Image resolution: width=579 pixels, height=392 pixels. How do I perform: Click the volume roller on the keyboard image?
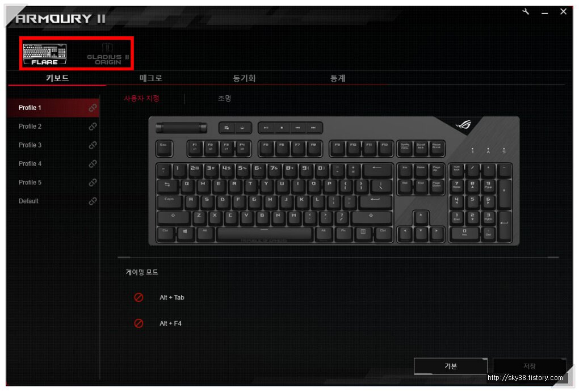click(181, 128)
